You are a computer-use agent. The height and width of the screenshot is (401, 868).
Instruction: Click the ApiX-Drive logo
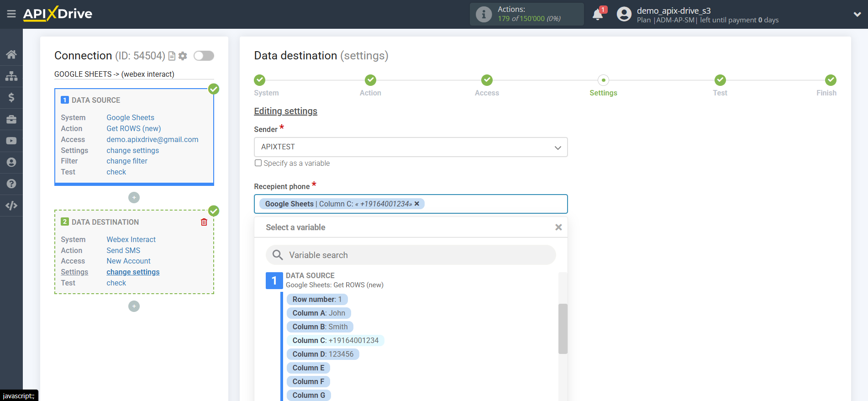pos(58,14)
